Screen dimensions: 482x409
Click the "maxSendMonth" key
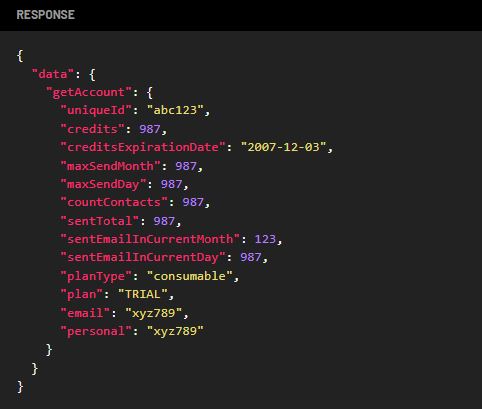(x=110, y=166)
